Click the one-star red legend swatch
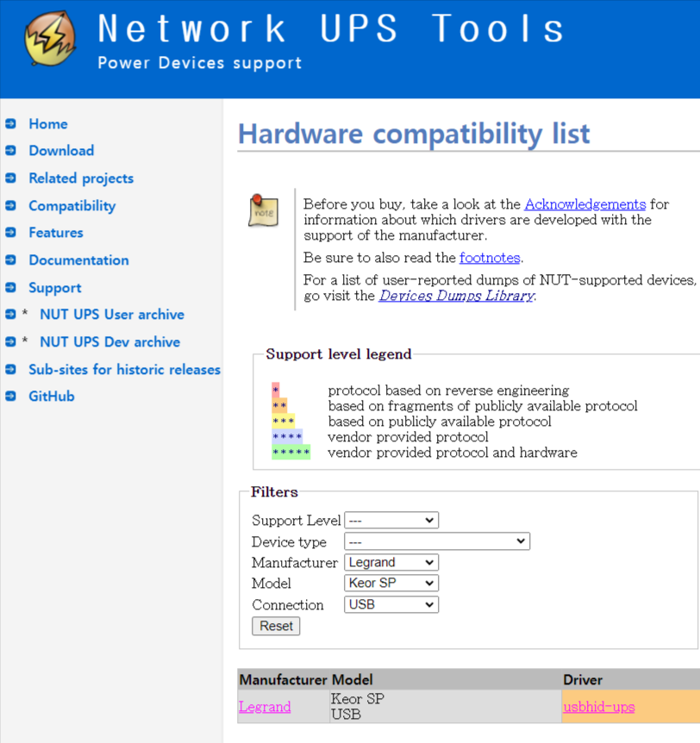 [275, 390]
